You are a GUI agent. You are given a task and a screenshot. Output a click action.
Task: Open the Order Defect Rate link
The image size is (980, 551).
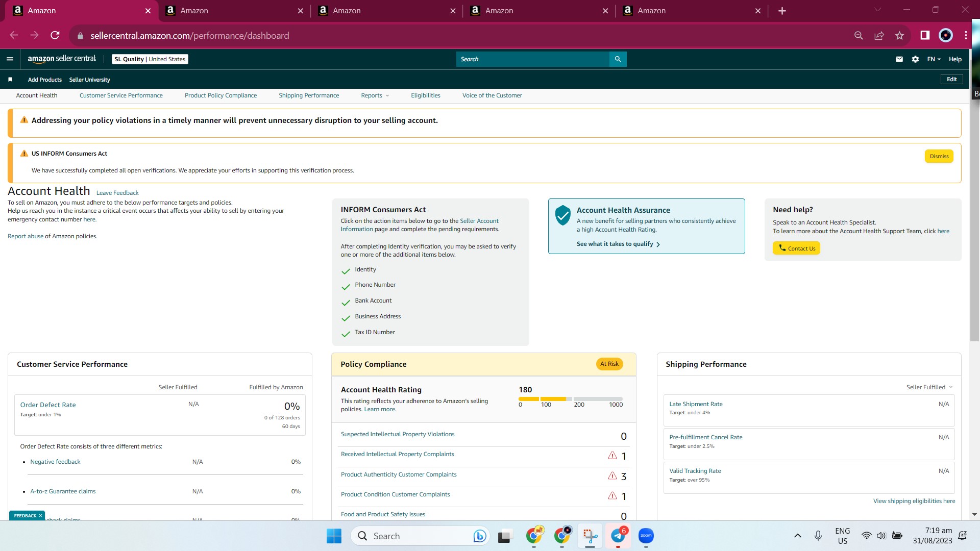tap(48, 405)
